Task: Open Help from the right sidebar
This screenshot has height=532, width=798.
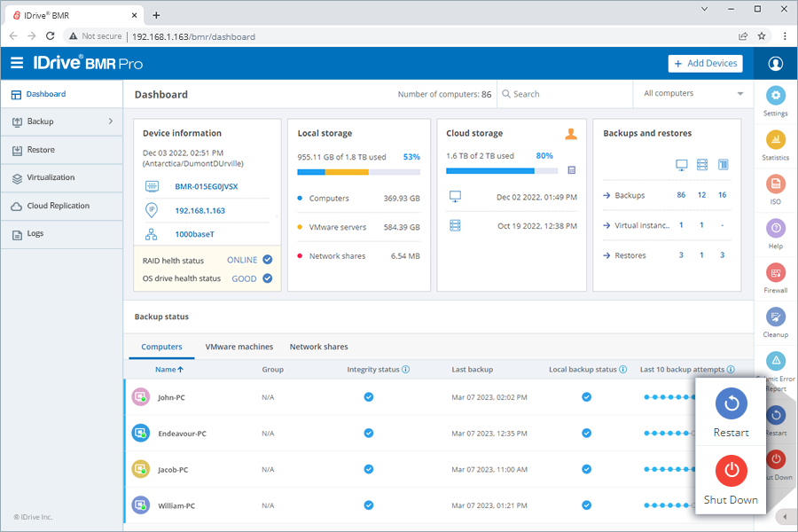Action: 776,228
